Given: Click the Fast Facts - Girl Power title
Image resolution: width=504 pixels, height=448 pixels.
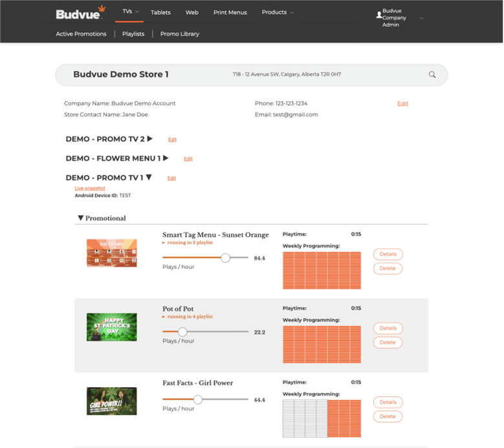Looking at the screenshot, I should [x=198, y=383].
